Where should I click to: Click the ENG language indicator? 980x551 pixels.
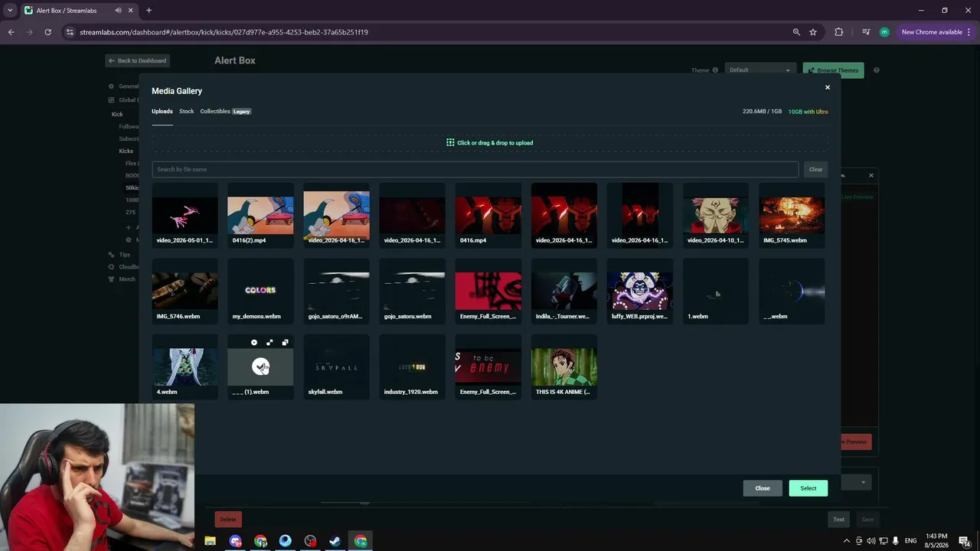pos(910,541)
